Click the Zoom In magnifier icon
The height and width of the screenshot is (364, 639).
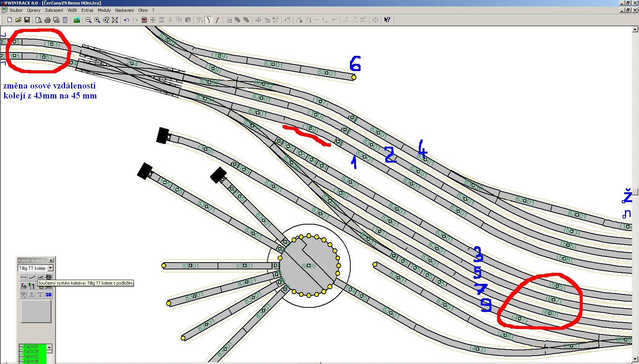[97, 20]
